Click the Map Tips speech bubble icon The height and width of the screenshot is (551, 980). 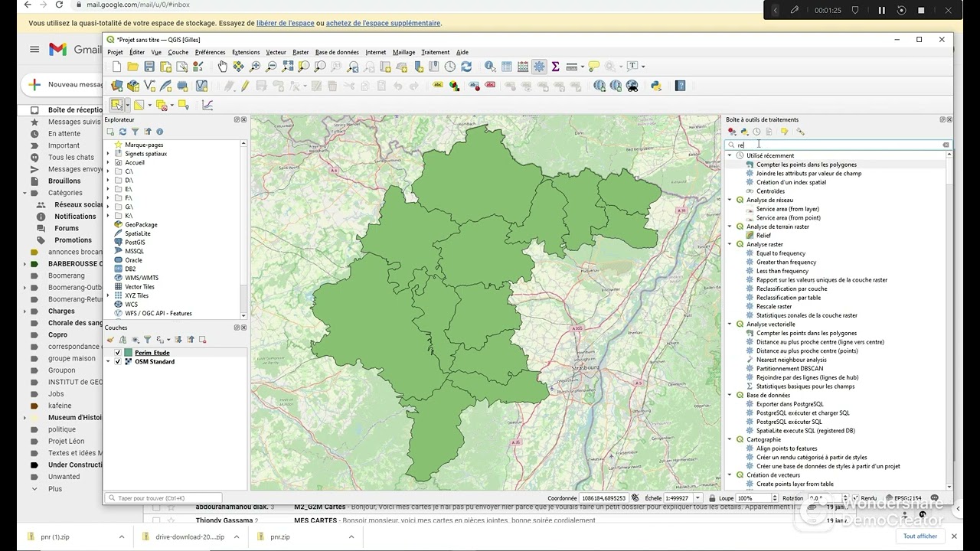pos(593,67)
